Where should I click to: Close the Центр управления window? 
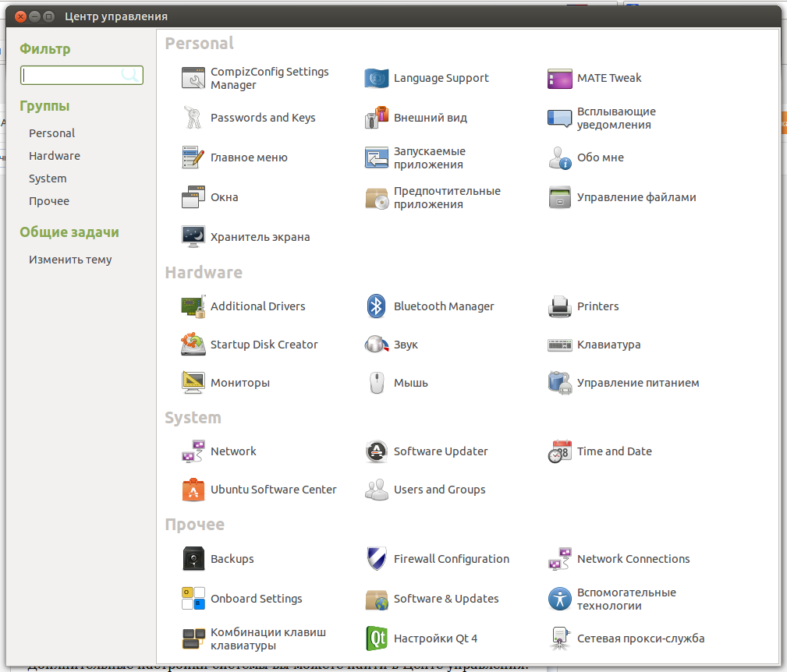(20, 16)
